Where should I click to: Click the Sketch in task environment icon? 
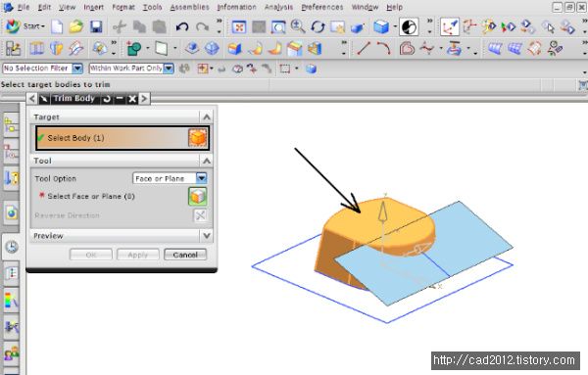click(x=13, y=49)
